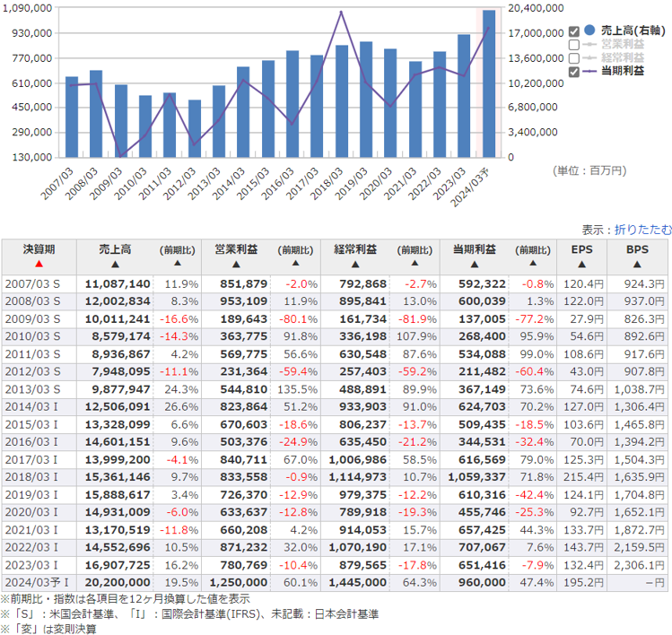The height and width of the screenshot is (635, 672).
Task: Collapse table via 折りたたむ link
Action: pyautogui.click(x=642, y=230)
